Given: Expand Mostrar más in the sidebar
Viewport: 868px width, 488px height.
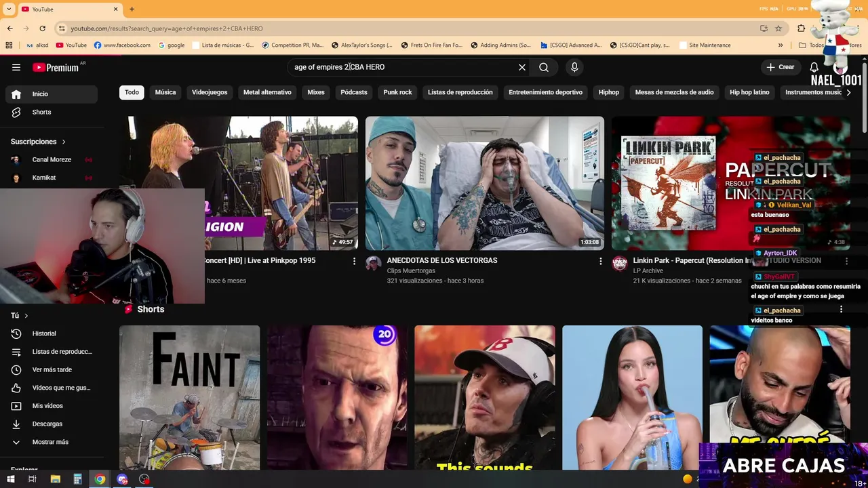Looking at the screenshot, I should pyautogui.click(x=52, y=442).
